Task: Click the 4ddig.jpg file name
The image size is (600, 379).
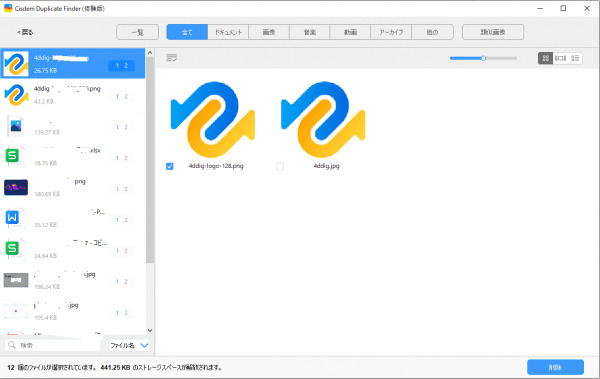Action: point(326,166)
